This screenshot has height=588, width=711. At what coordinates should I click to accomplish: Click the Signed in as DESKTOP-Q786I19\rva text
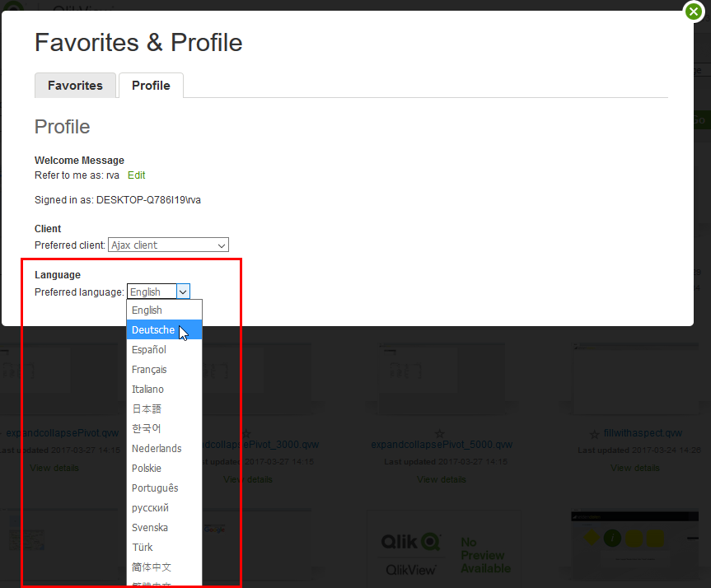tap(118, 200)
